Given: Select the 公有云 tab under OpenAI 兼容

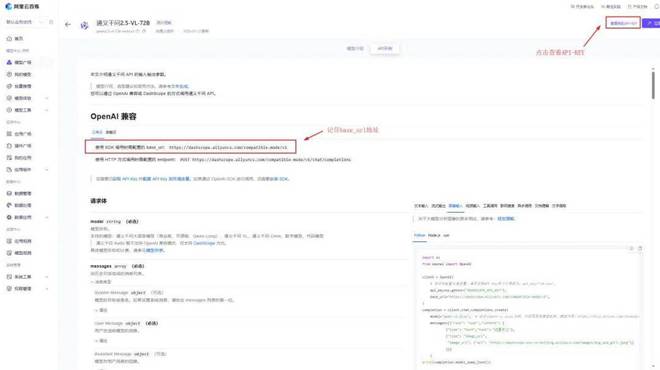Looking at the screenshot, I should pyautogui.click(x=97, y=132).
